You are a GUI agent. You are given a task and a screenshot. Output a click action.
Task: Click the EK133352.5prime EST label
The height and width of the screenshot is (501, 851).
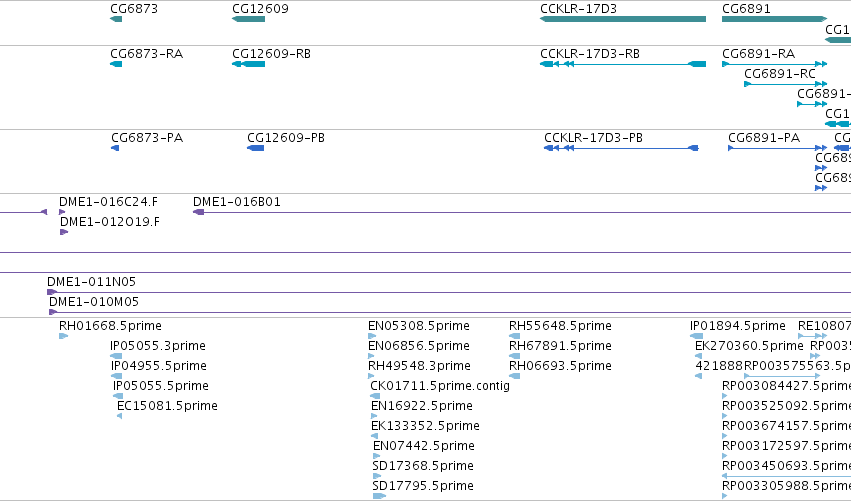point(425,426)
